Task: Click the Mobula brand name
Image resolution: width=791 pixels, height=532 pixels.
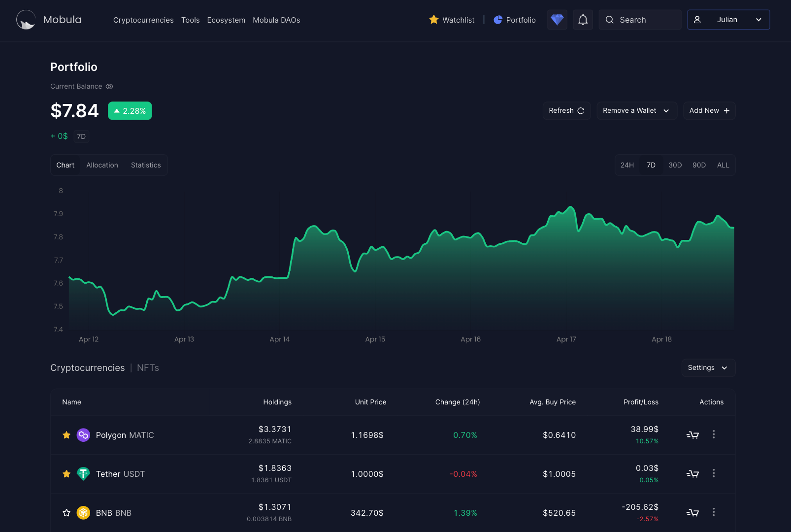Action: [x=63, y=20]
